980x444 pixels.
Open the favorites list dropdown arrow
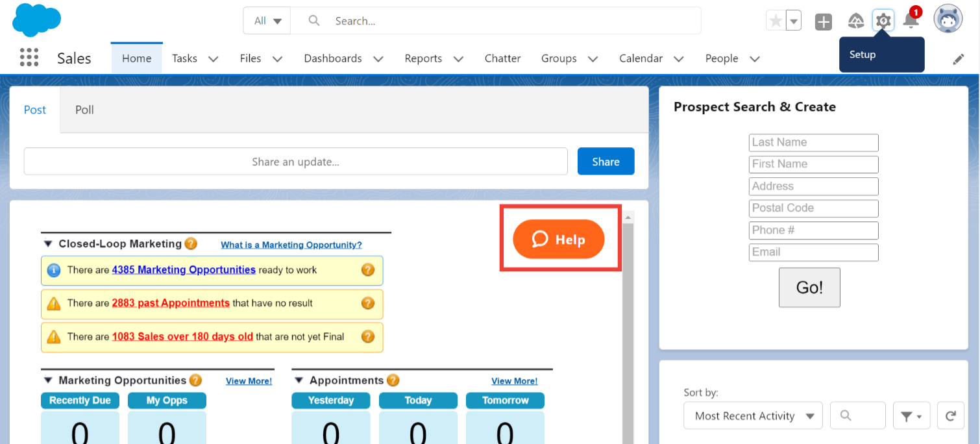pos(794,21)
